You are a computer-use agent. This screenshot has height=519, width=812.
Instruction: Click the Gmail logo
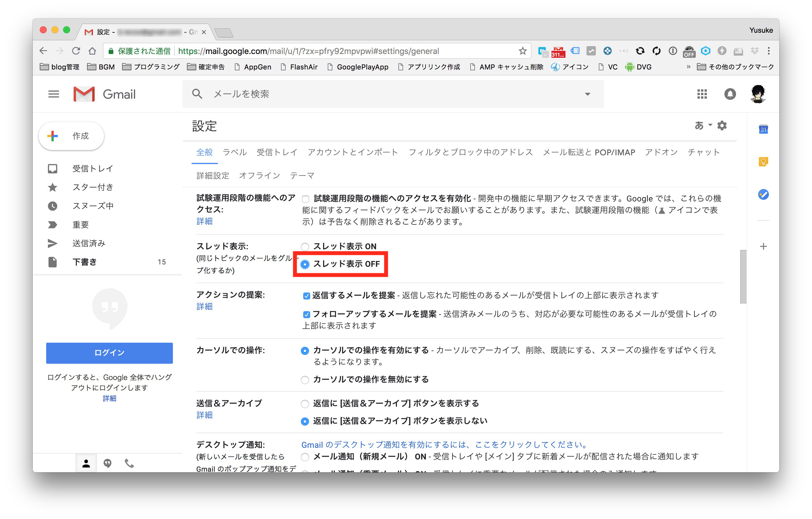coord(105,94)
